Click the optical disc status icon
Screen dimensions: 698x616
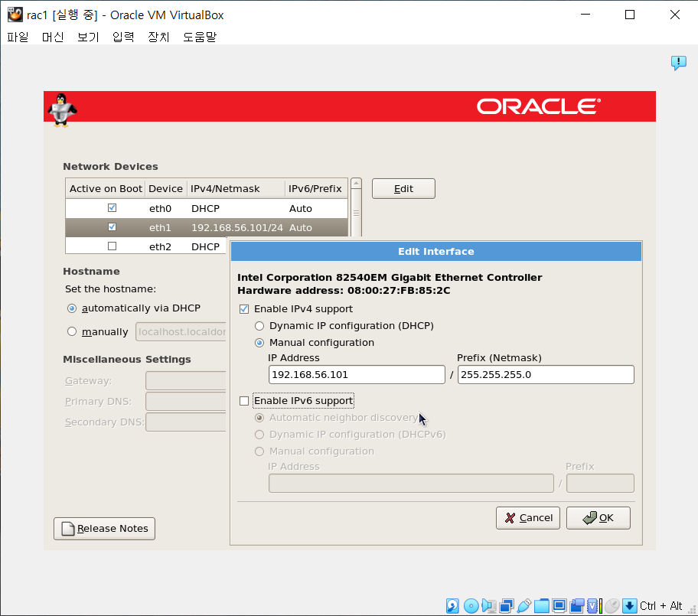(471, 606)
